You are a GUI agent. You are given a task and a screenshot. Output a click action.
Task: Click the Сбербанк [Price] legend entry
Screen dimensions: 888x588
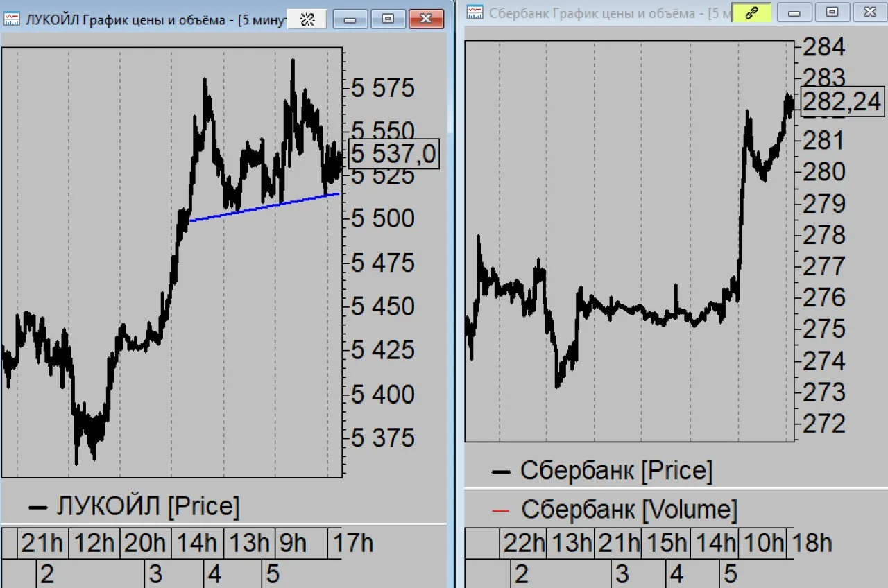[602, 472]
